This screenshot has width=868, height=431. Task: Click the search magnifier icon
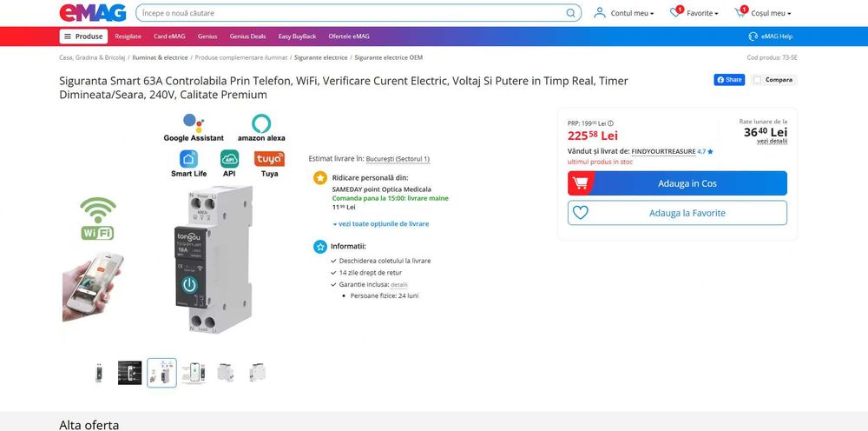coord(571,13)
